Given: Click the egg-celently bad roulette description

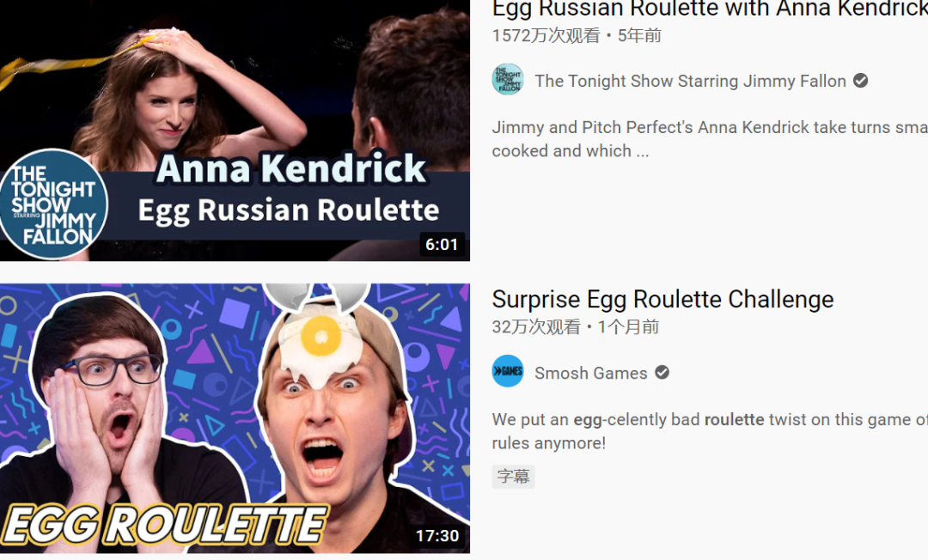Looking at the screenshot, I should point(710,431).
